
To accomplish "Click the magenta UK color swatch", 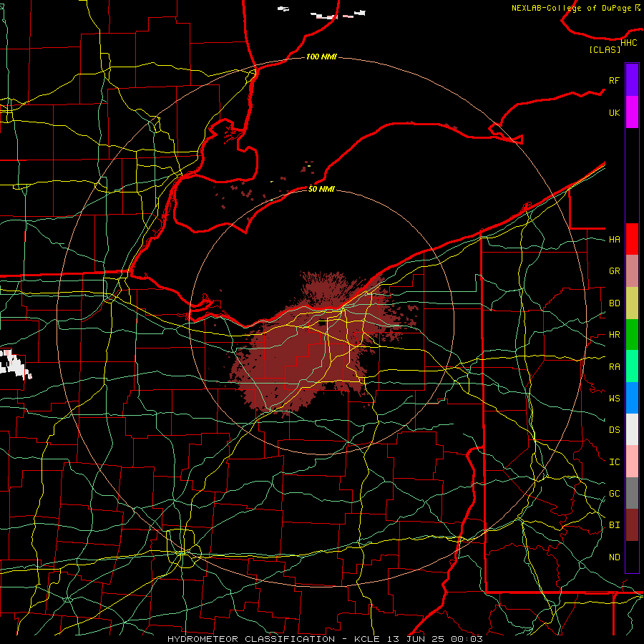I will click(632, 112).
